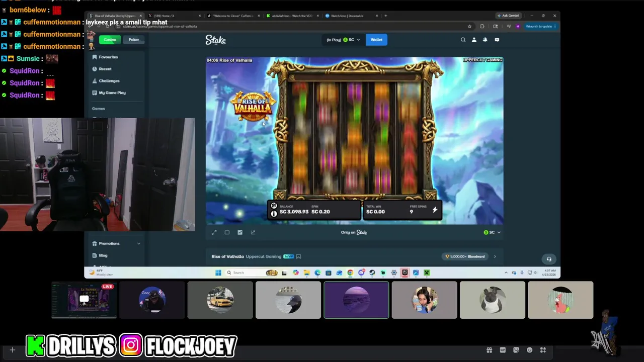This screenshot has width=644, height=362.
Task: Open File Explorer from the Windows taskbar
Action: coord(306,273)
